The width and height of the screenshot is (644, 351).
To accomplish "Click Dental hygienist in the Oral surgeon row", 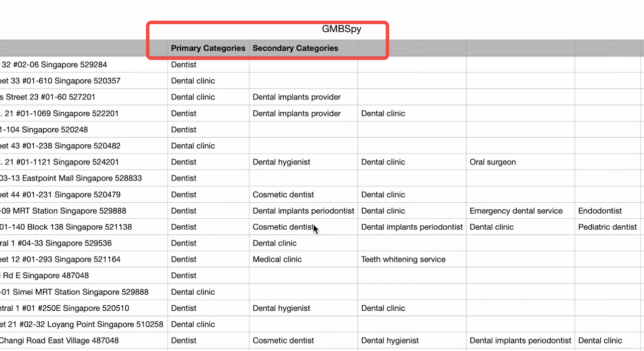I will pyautogui.click(x=303, y=162).
